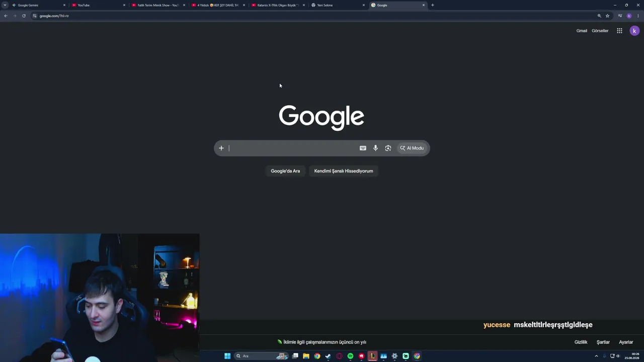Open the Gmail link
The width and height of the screenshot is (644, 362).
(x=582, y=31)
